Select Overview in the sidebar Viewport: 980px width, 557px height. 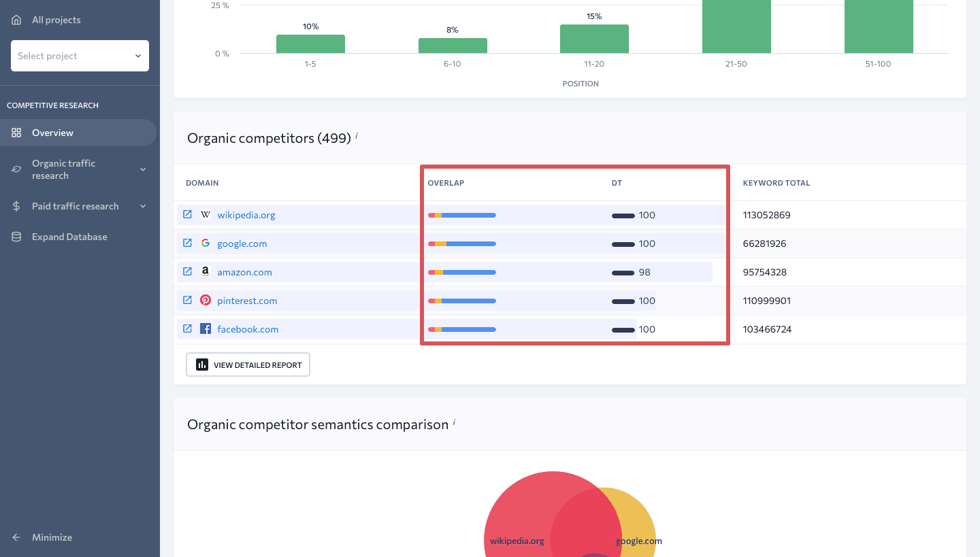point(78,133)
